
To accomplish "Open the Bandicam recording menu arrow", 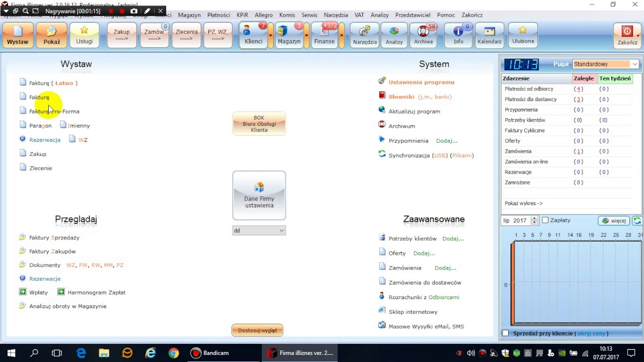I will pos(7,11).
